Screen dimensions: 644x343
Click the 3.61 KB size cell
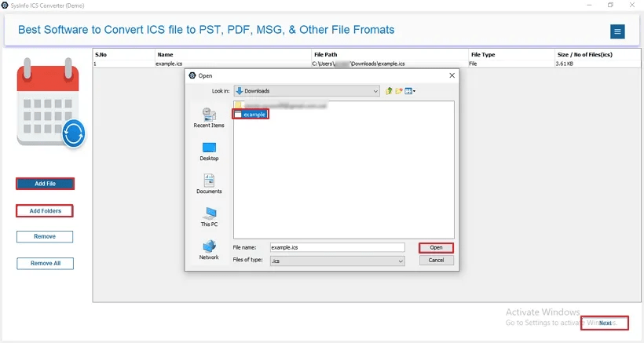[x=597, y=64]
